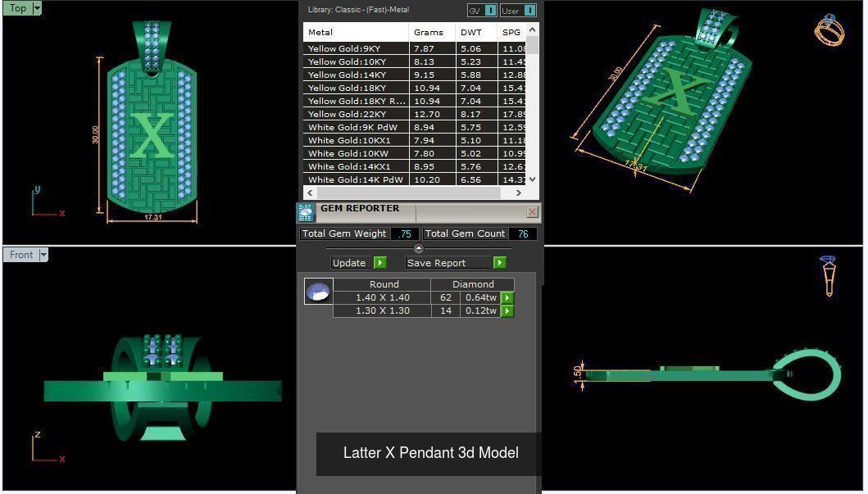
Task: Open the Front viewport dropdown arrow
Action: pyautogui.click(x=43, y=255)
